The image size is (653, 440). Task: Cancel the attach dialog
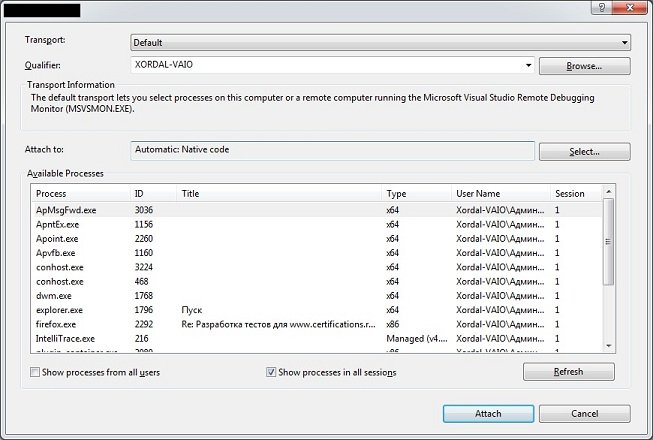[584, 413]
